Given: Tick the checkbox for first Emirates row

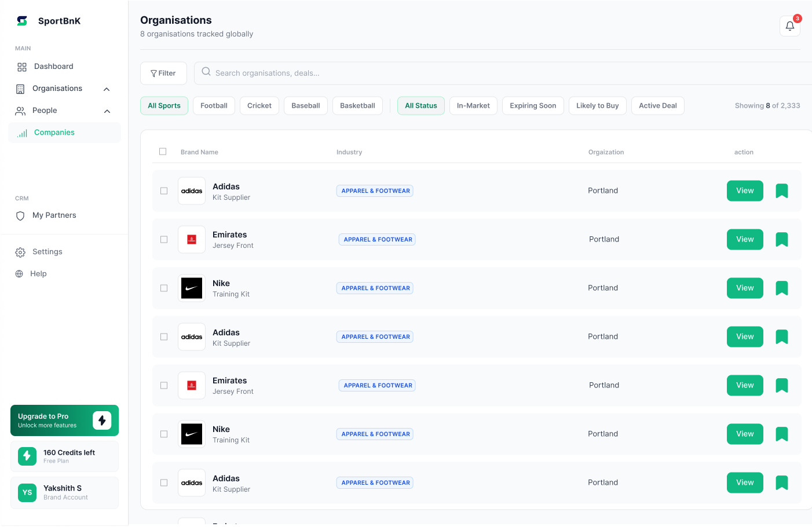Looking at the screenshot, I should click(x=164, y=240).
